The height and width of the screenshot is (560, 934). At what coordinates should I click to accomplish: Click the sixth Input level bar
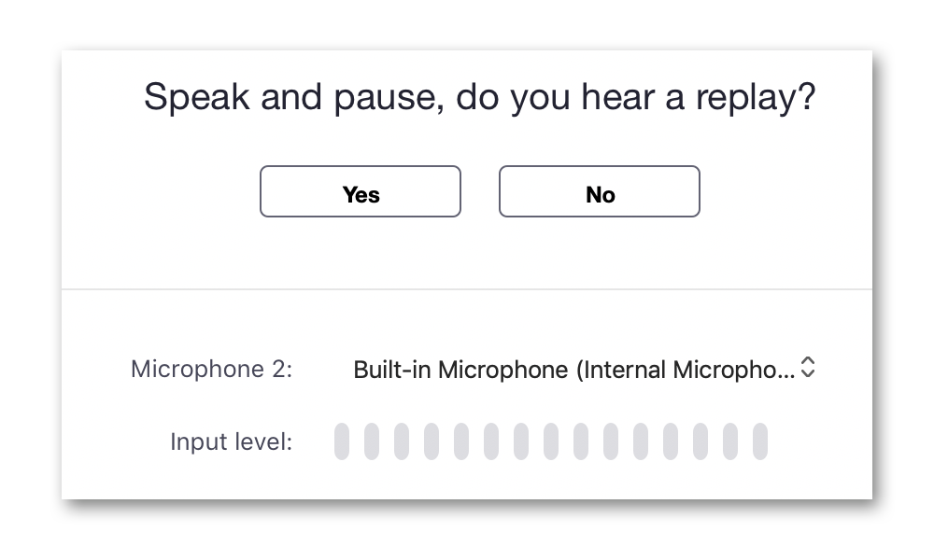(x=491, y=441)
